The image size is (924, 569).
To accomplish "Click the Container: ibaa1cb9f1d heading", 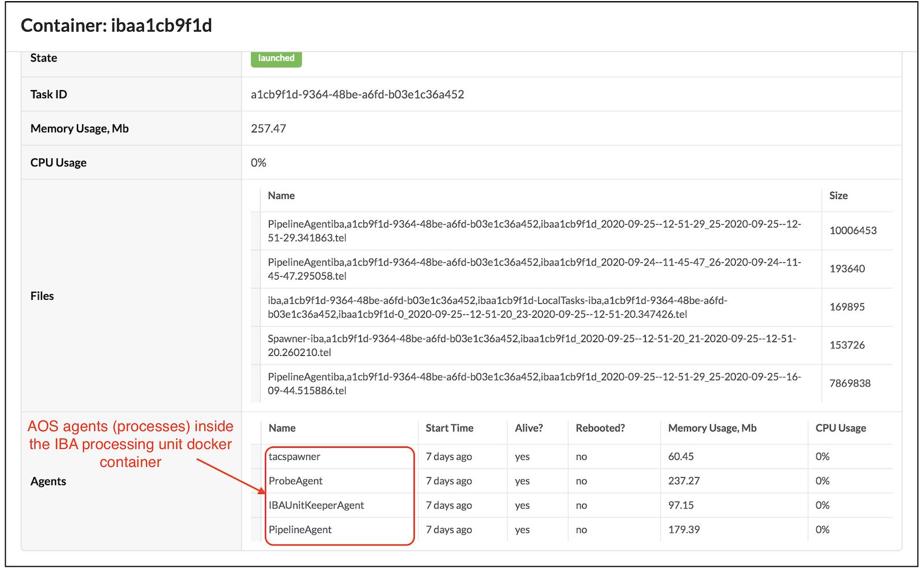I will click(116, 25).
